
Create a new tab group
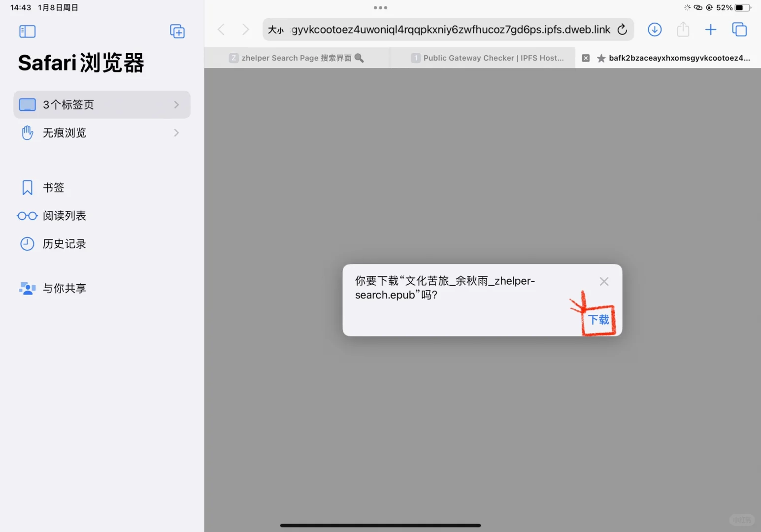point(177,32)
